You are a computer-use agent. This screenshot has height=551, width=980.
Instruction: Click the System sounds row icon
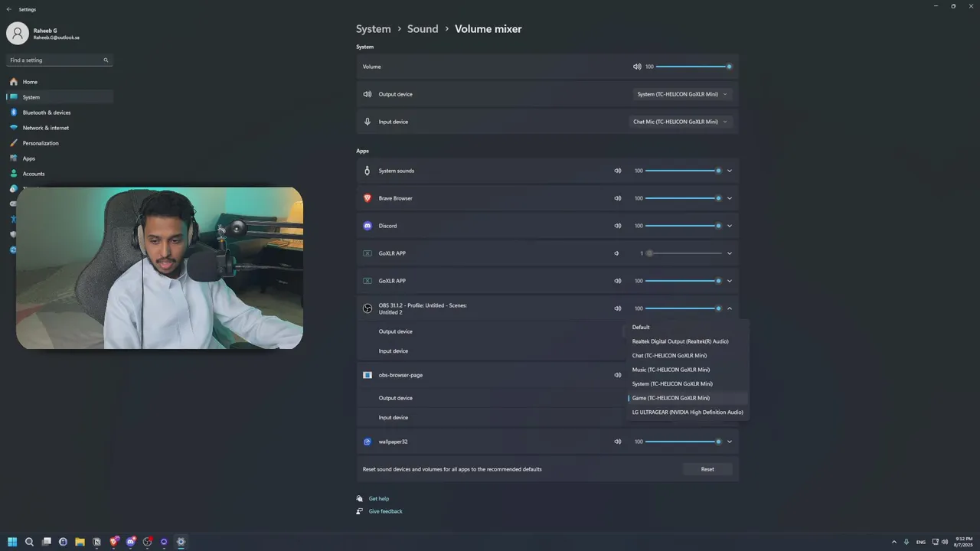(367, 171)
